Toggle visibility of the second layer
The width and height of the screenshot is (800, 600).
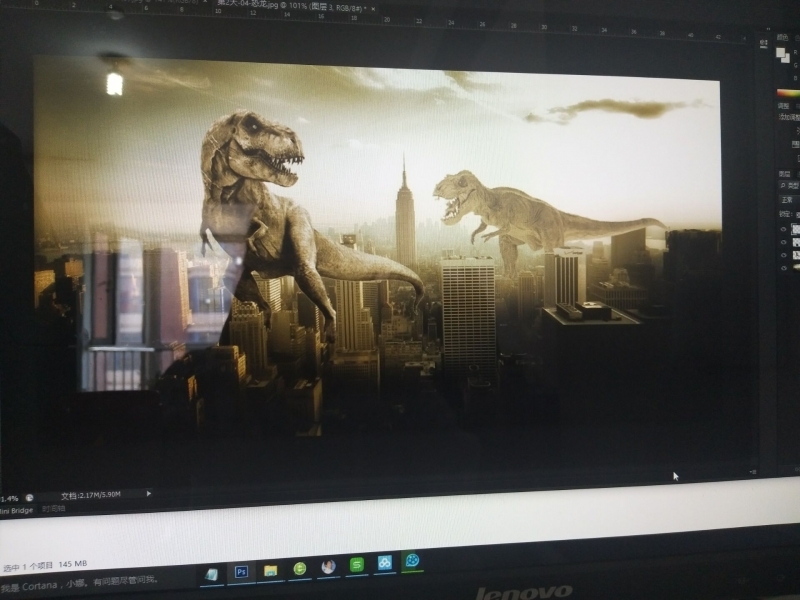(x=783, y=242)
